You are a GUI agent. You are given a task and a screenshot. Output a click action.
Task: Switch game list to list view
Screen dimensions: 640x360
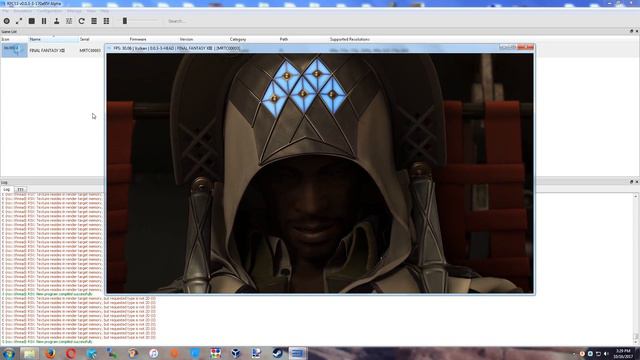pyautogui.click(x=94, y=21)
